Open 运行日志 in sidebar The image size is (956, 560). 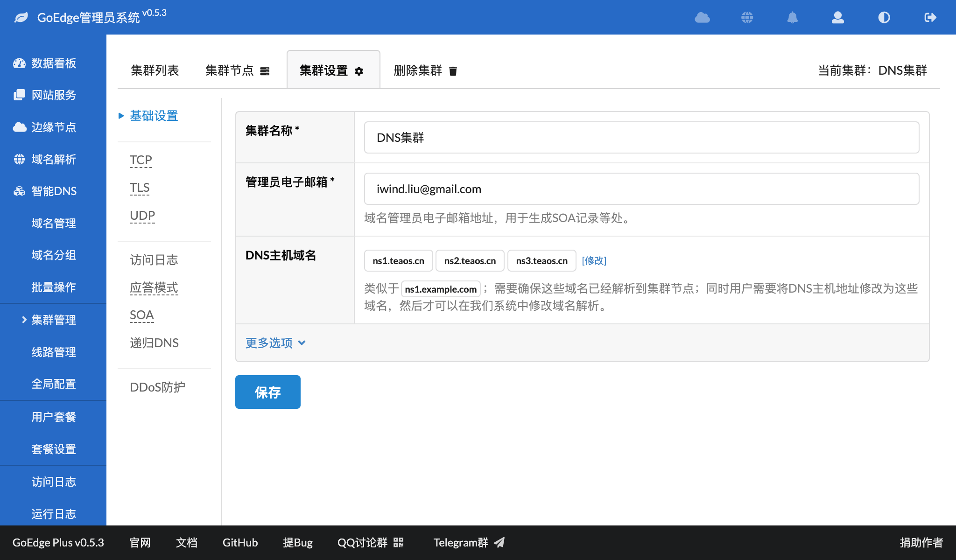(53, 514)
